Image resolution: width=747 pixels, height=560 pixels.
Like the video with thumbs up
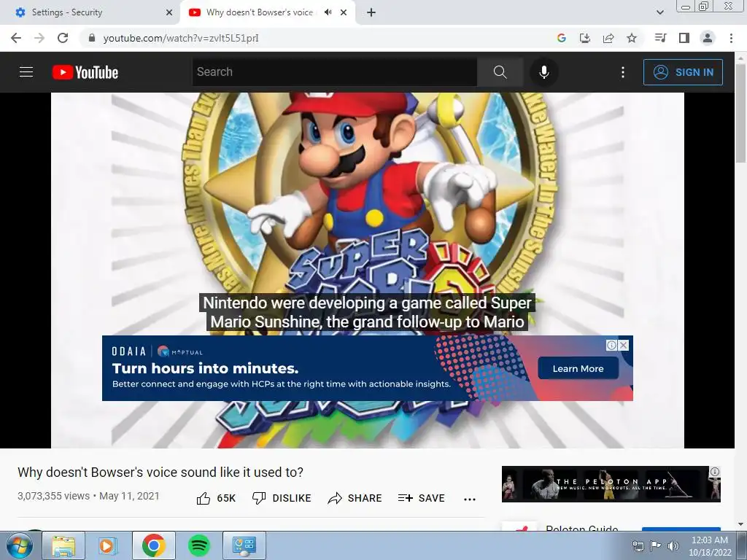pyautogui.click(x=216, y=498)
